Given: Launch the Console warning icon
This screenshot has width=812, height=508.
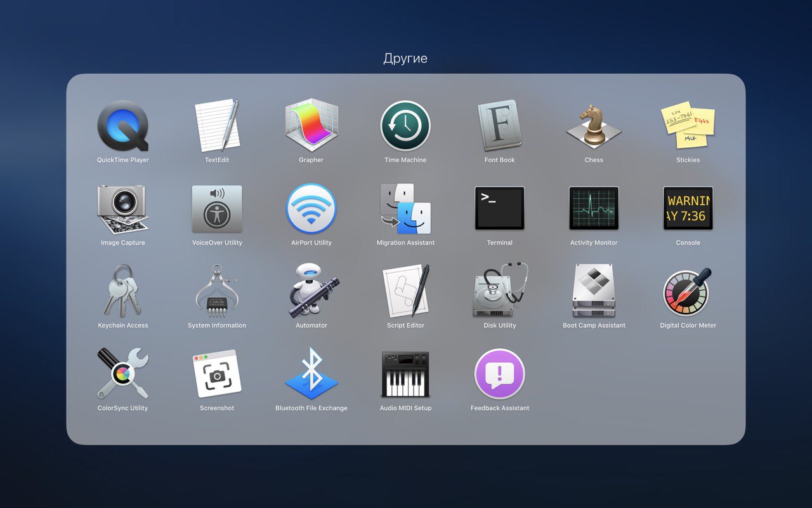Looking at the screenshot, I should click(x=688, y=208).
